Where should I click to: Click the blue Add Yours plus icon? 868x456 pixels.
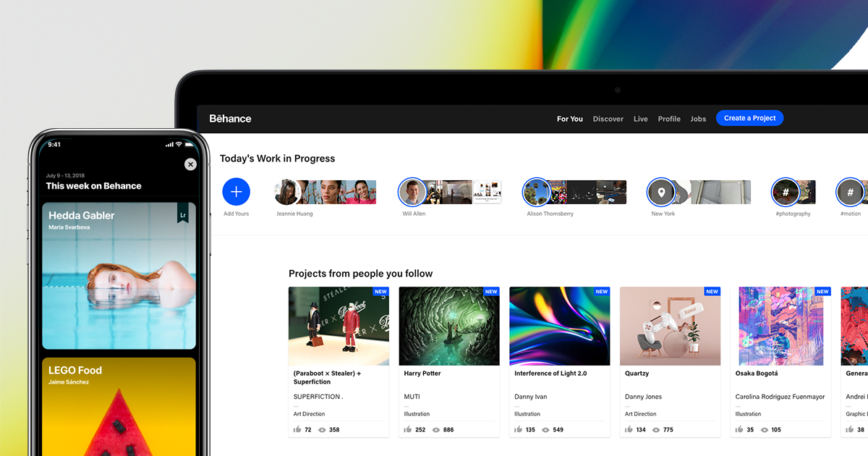[x=237, y=192]
